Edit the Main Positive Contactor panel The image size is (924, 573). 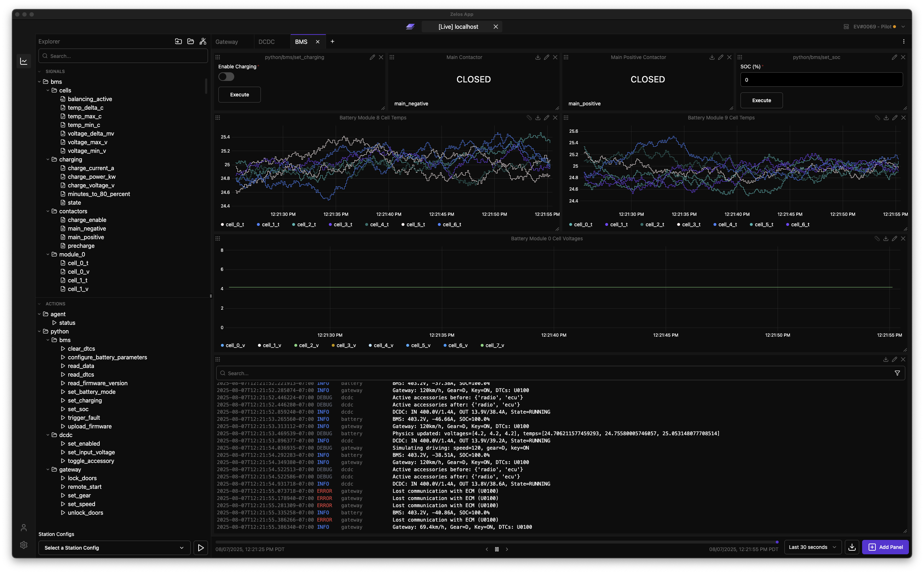click(720, 57)
